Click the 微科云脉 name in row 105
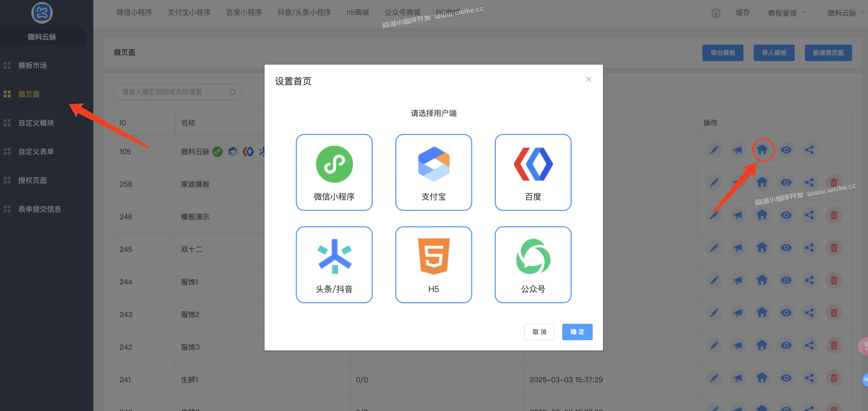The image size is (868, 411). click(x=195, y=152)
